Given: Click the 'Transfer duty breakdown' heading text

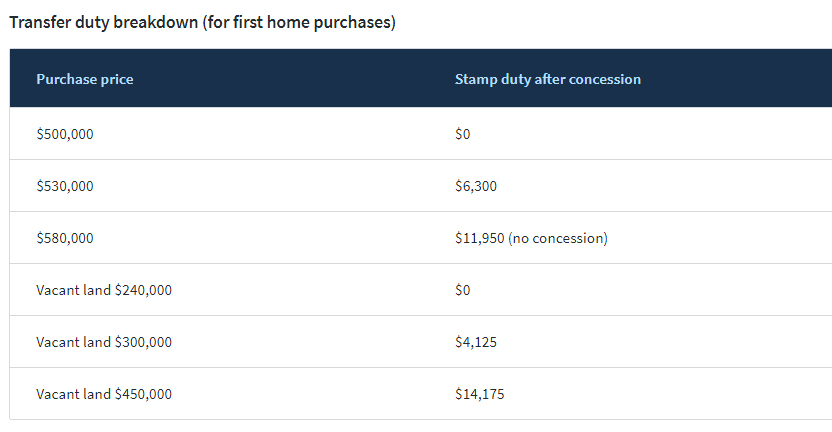Looking at the screenshot, I should (x=104, y=21).
